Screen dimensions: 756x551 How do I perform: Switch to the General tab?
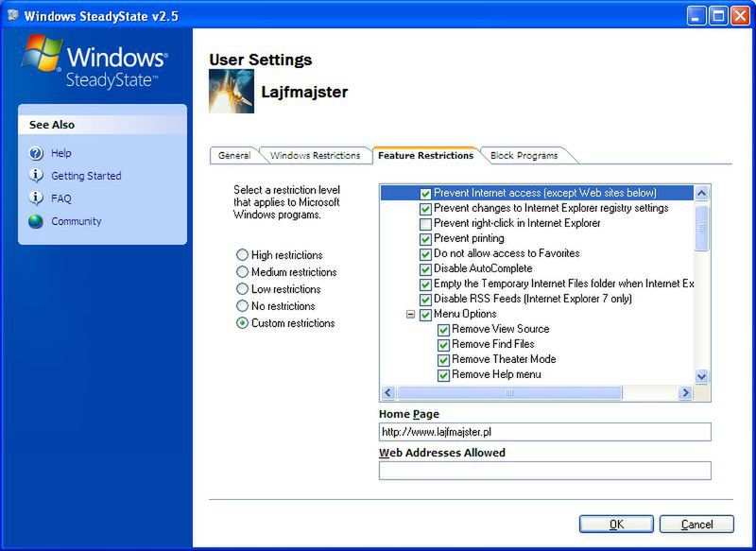pos(234,156)
